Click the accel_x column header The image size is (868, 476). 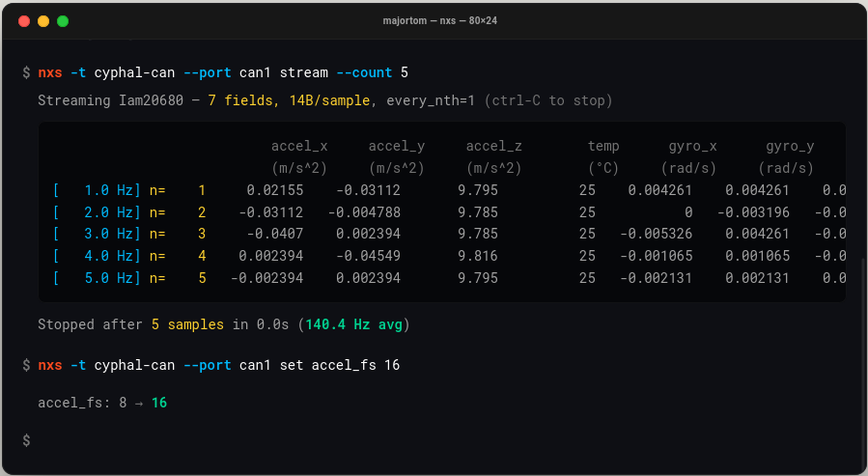click(299, 146)
